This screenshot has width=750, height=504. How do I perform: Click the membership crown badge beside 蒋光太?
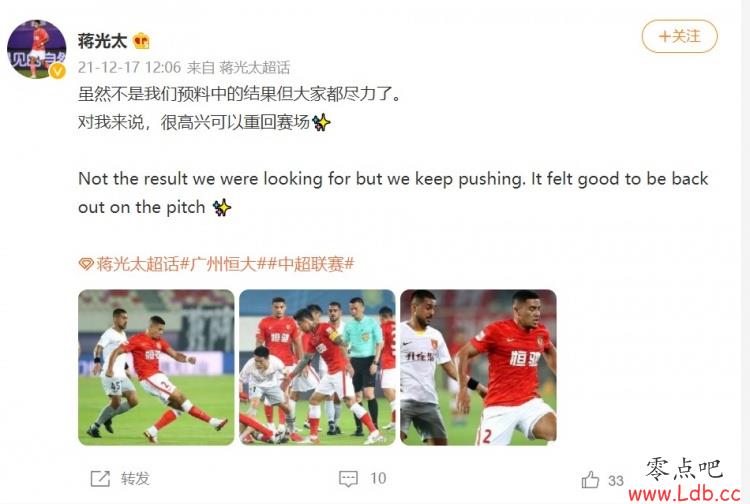point(141,41)
